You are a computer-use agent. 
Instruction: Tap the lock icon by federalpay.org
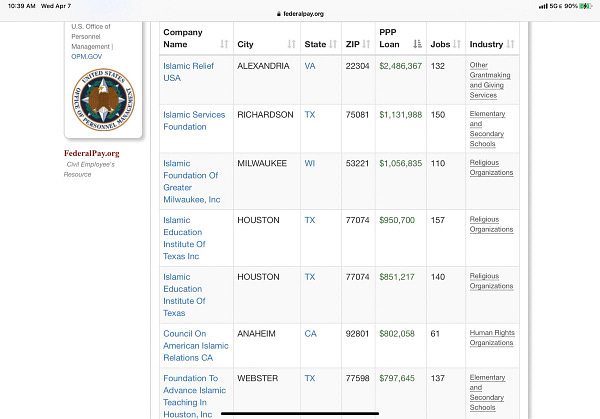(x=279, y=14)
